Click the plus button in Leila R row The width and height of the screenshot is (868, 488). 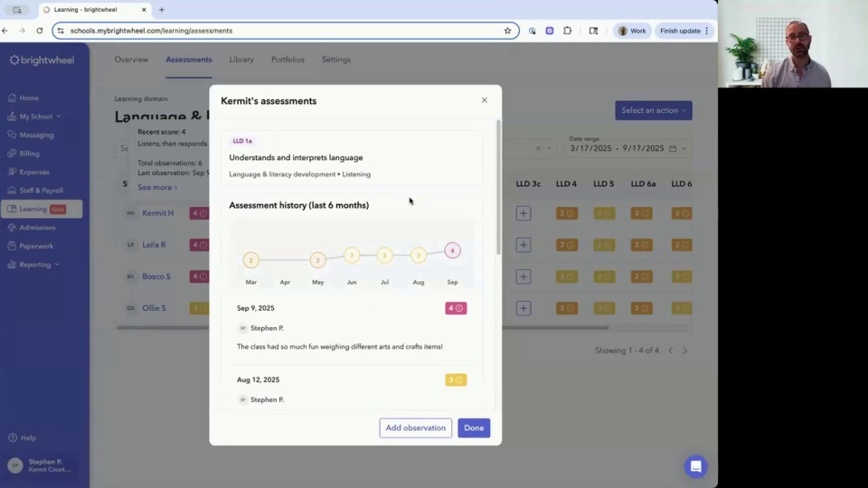524,245
